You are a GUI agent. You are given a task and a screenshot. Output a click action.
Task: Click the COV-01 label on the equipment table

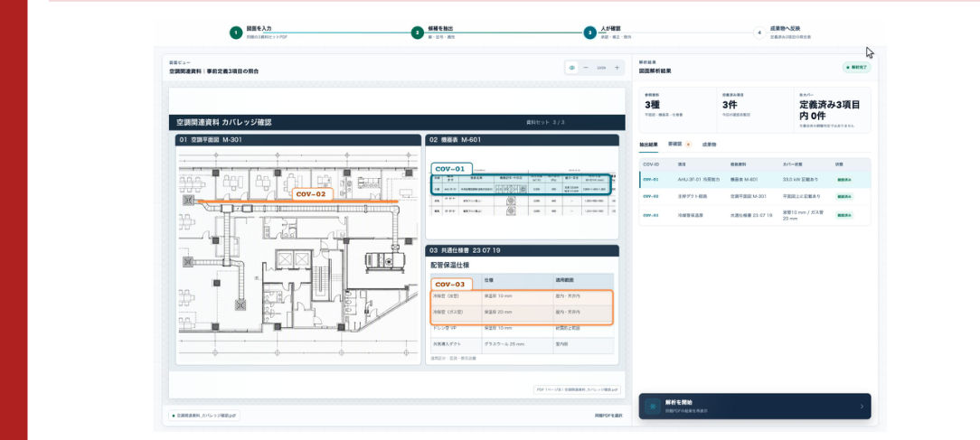pyautogui.click(x=450, y=169)
